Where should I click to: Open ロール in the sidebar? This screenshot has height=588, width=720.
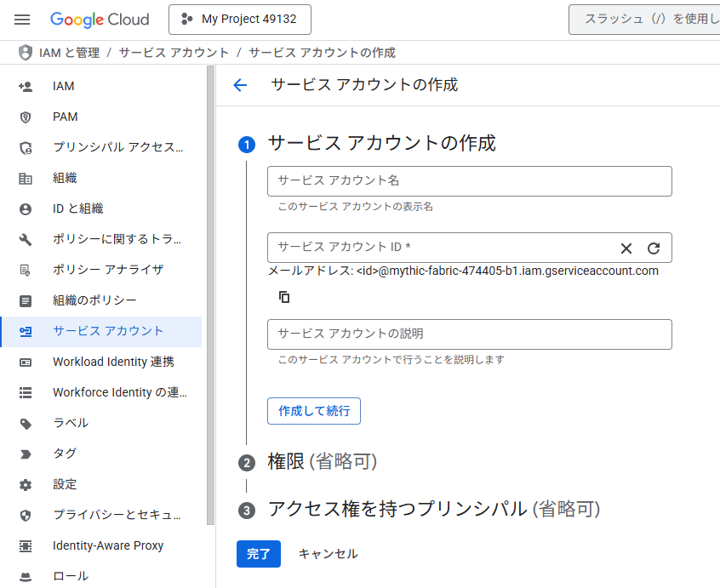(71, 576)
